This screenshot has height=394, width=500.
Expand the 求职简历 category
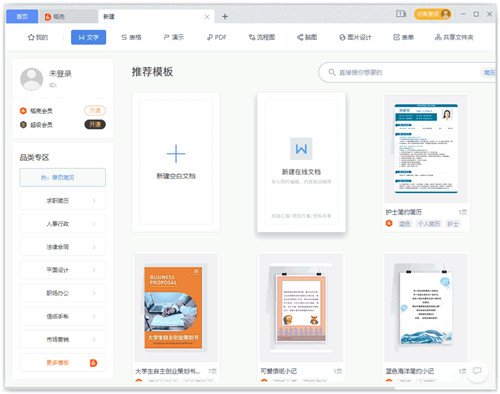pyautogui.click(x=63, y=201)
